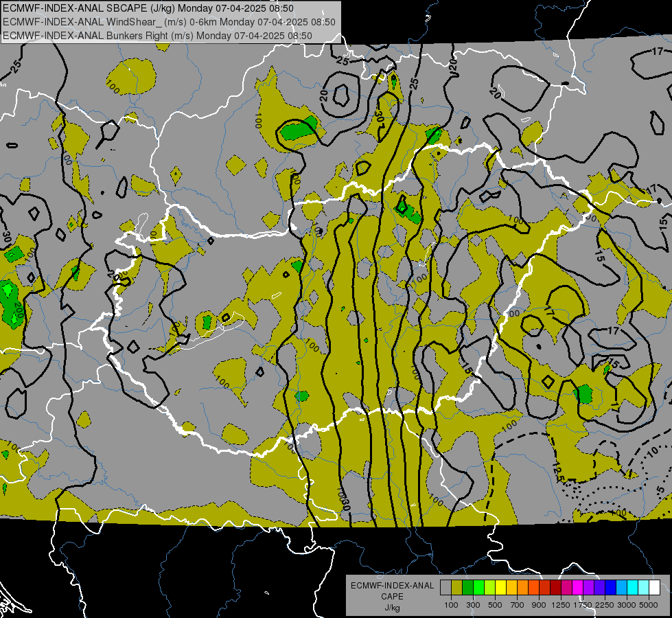Click the legend tick label 500
Image resolution: width=672 pixels, height=618 pixels.
[496, 605]
